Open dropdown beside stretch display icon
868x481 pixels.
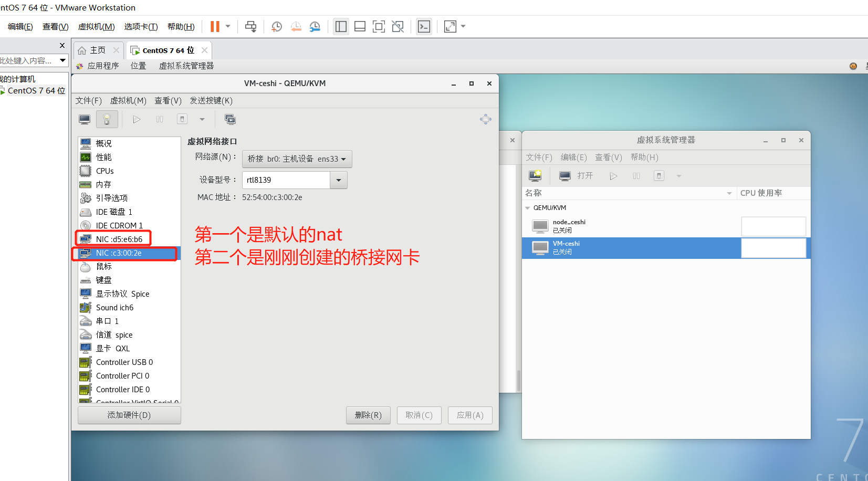463,26
